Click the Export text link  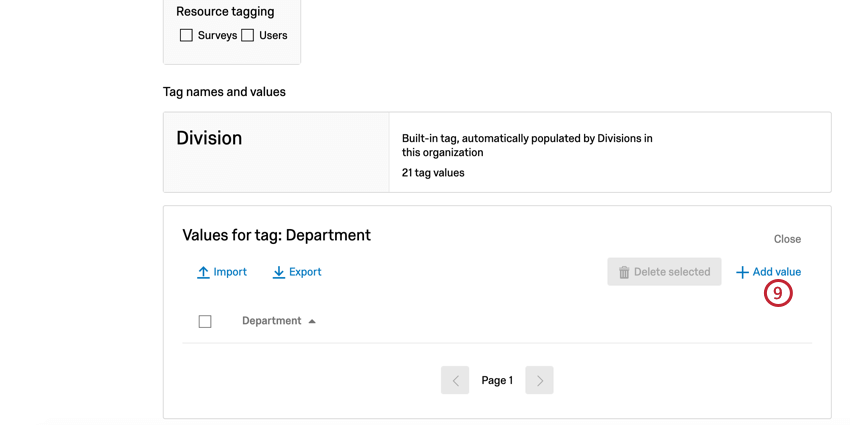(305, 272)
